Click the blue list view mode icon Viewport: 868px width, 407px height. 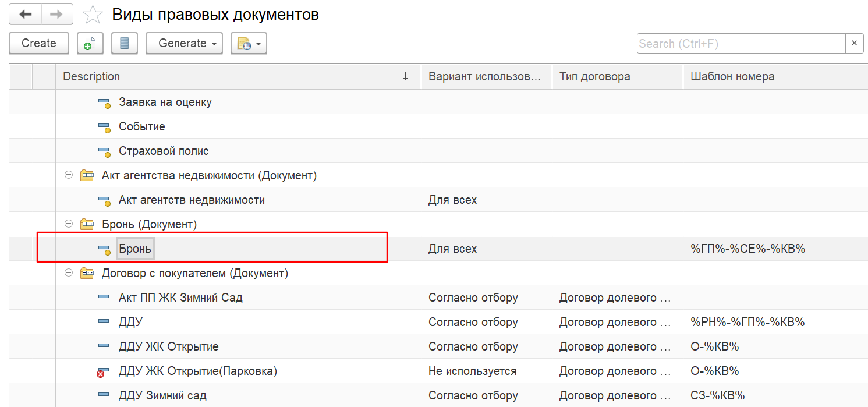[124, 44]
